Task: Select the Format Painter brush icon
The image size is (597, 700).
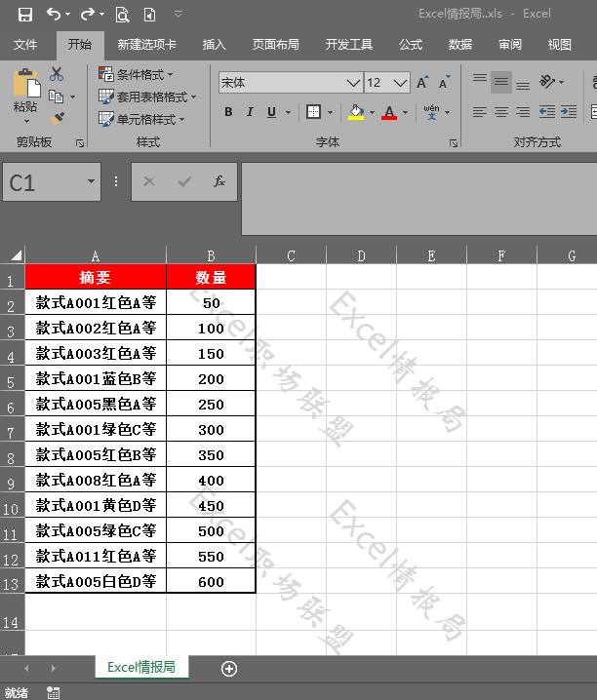Action: (x=57, y=118)
